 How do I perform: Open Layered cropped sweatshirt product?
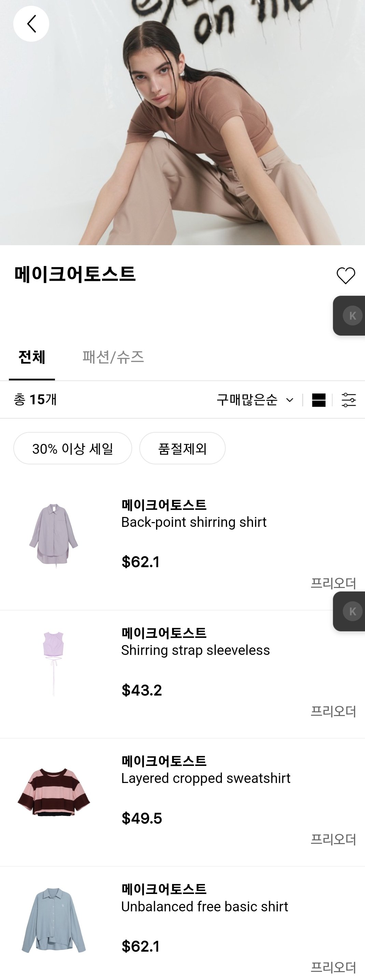point(206,779)
